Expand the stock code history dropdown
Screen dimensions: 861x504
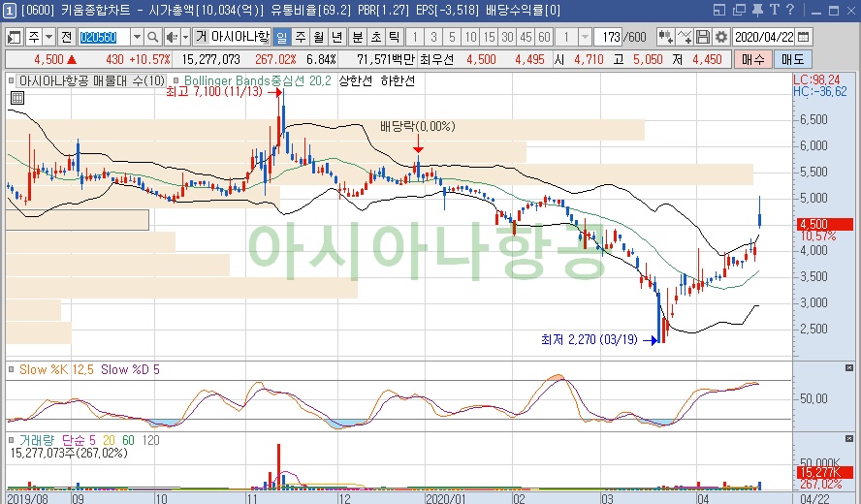click(137, 38)
